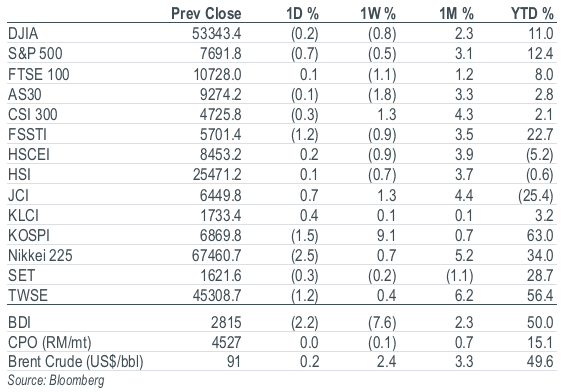Viewport: 563px width, 392px height.
Task: Click the 1D % column header
Action: click(302, 14)
